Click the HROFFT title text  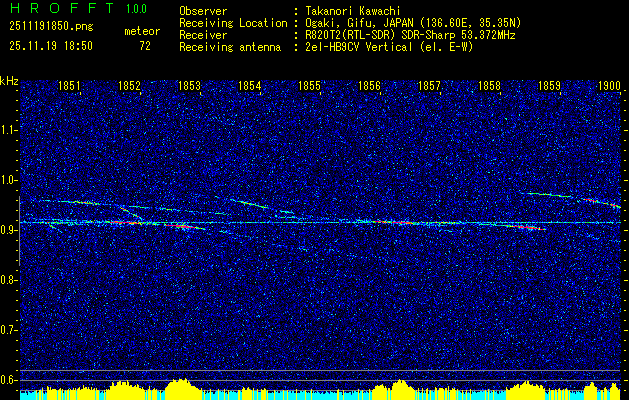(x=61, y=8)
